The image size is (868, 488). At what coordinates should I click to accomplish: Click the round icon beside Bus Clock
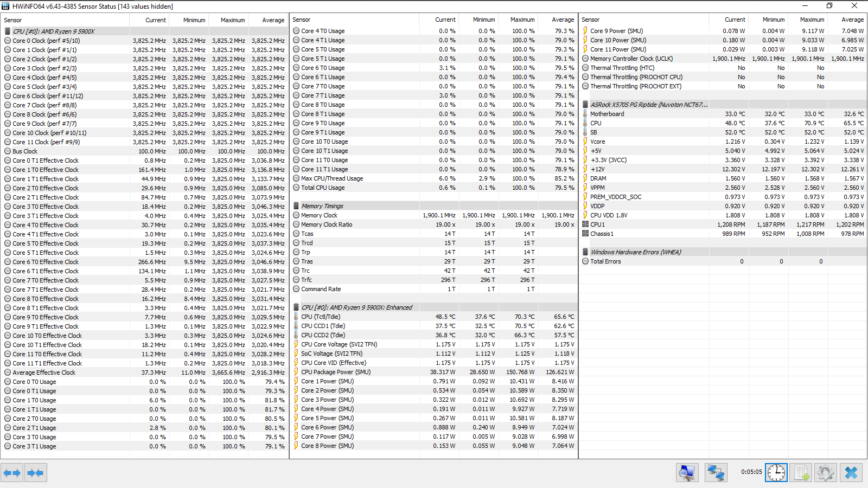[8, 151]
